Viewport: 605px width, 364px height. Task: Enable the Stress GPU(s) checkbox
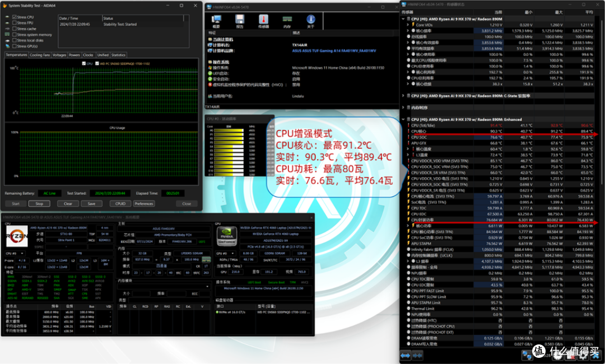tap(14, 46)
